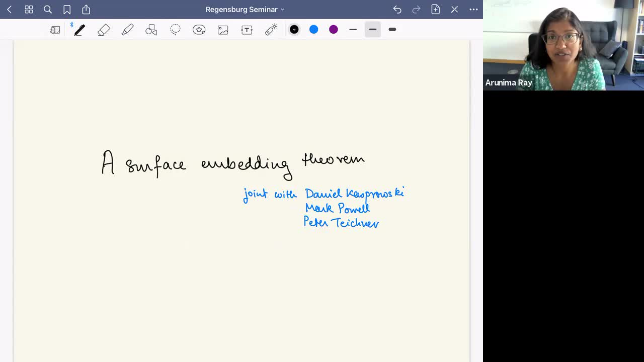This screenshot has width=644, height=362.
Task: Click the Arunima Ray video thumbnail
Action: tap(563, 45)
